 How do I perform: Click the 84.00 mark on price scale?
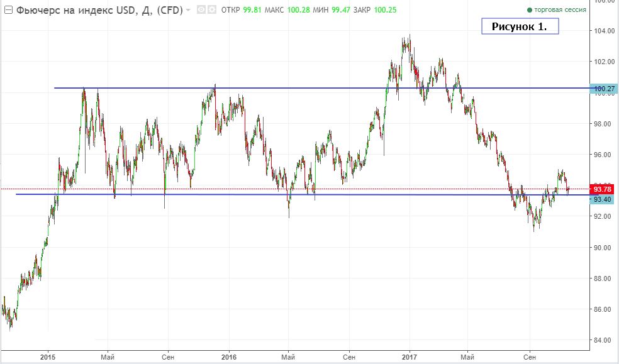[x=605, y=341]
